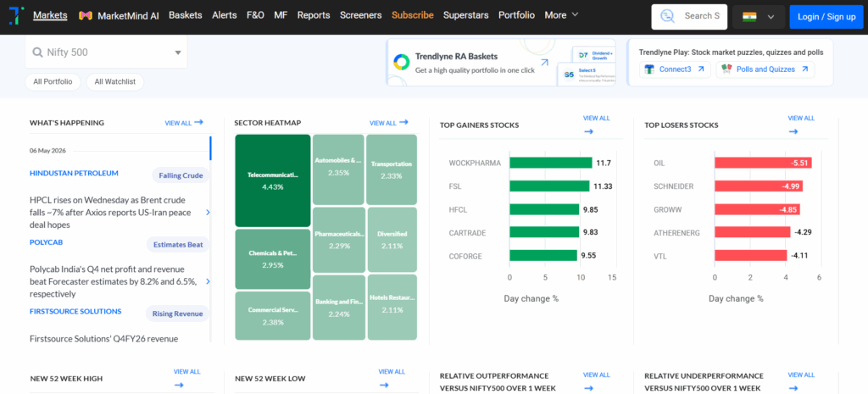
Task: Click the All Watchlist button
Action: (x=114, y=82)
